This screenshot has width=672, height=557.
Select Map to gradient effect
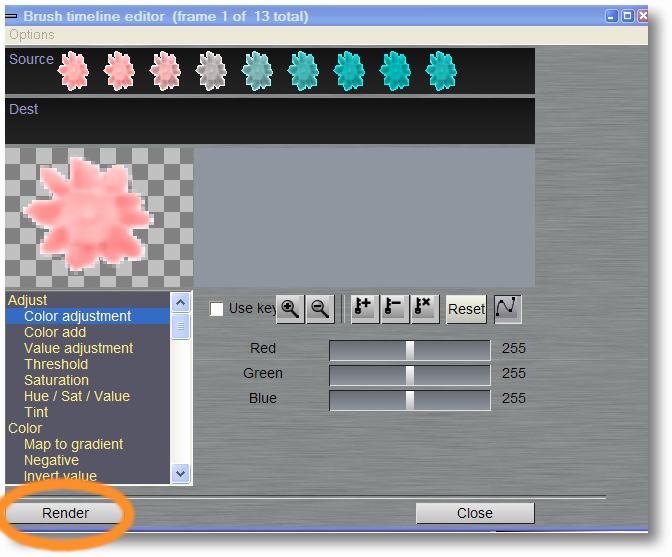(x=74, y=444)
